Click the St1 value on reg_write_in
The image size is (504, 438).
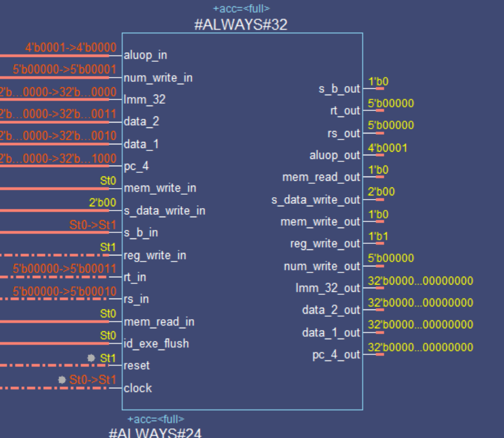[108, 248]
